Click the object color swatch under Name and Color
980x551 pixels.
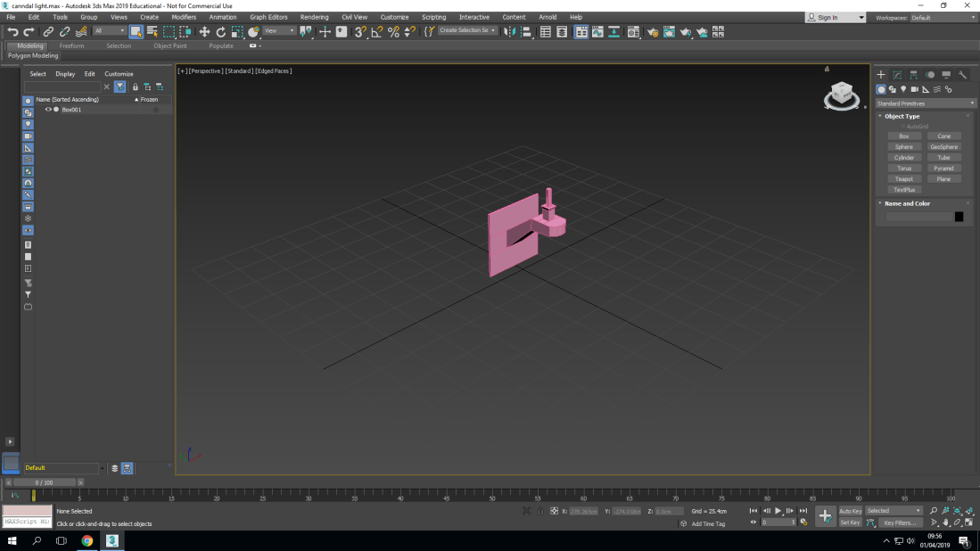(x=960, y=216)
